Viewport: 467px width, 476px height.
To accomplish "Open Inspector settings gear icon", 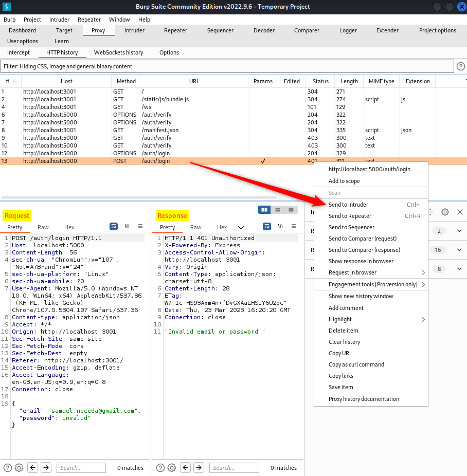I will click(x=445, y=212).
